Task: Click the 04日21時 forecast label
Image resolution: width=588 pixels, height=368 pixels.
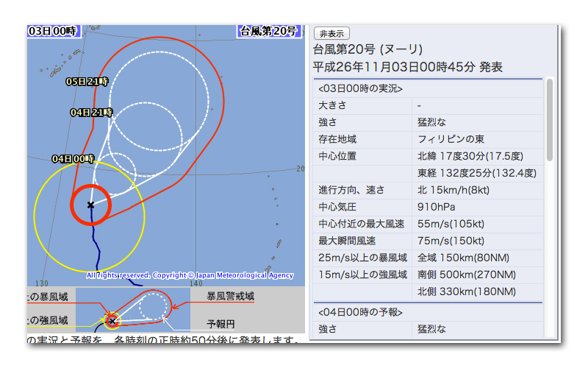Action: [x=91, y=113]
